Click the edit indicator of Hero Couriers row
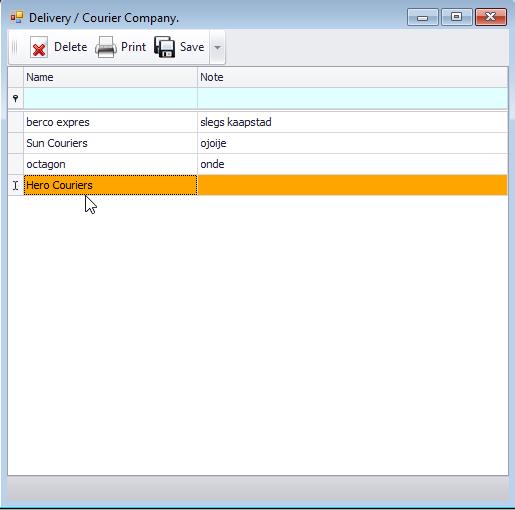The width and height of the screenshot is (515, 510). [16, 185]
